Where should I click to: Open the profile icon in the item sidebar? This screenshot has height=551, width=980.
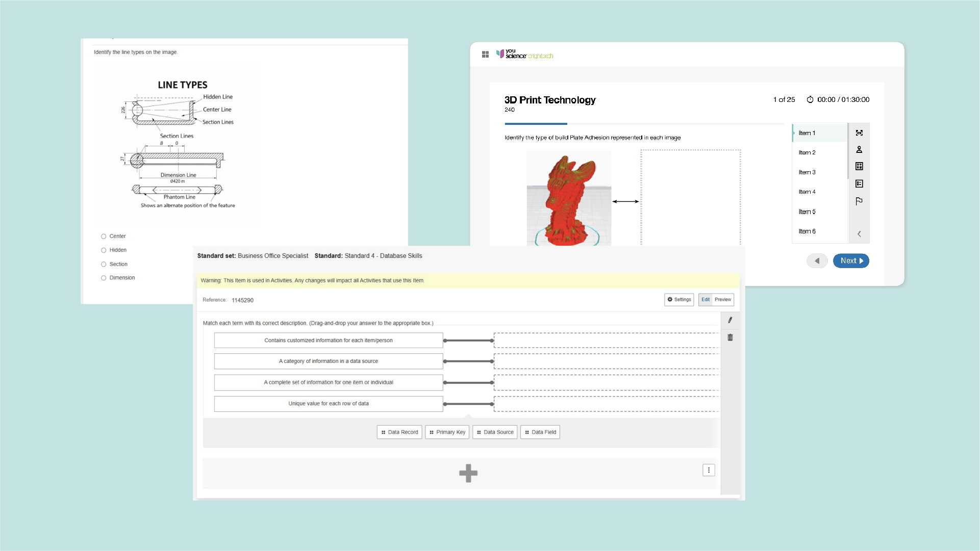(x=860, y=149)
